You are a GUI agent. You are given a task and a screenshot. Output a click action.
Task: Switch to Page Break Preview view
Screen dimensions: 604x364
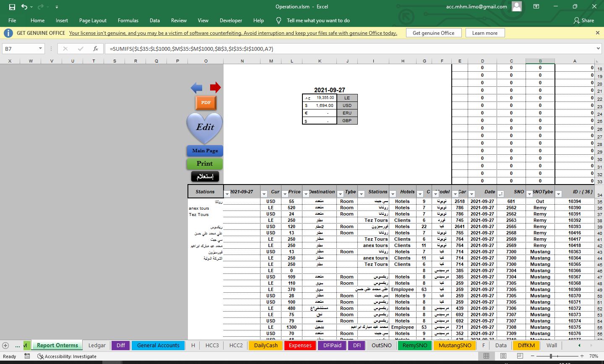click(520, 356)
